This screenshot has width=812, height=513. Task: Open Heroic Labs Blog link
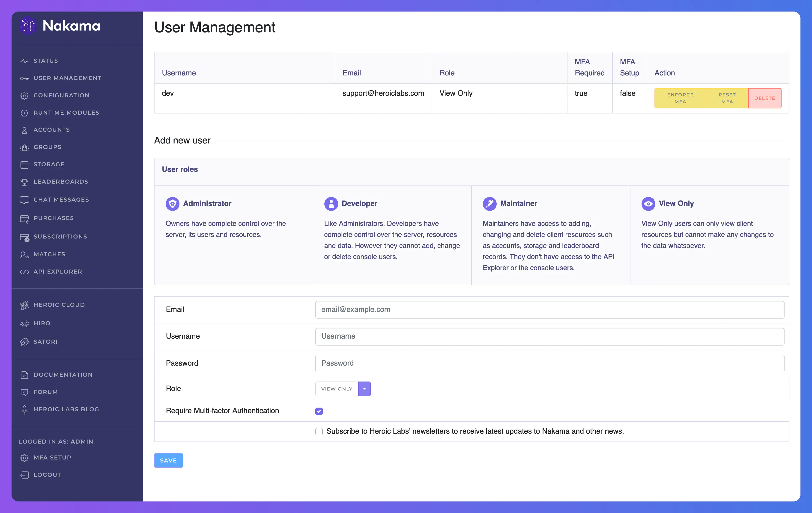coord(66,408)
